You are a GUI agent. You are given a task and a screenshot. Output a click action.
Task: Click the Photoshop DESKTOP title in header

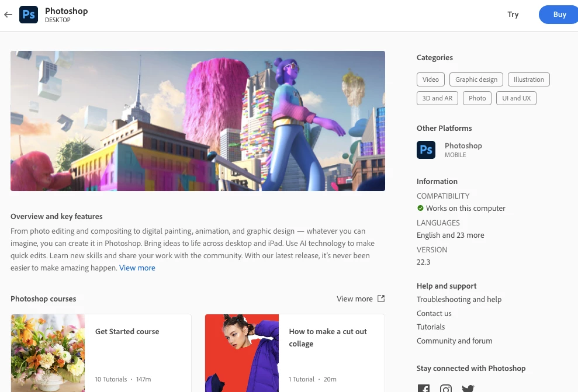(67, 15)
